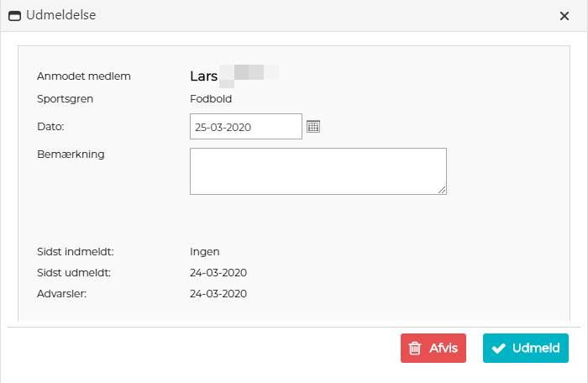
Task: Focus the Bemærkning text area
Action: 318,171
